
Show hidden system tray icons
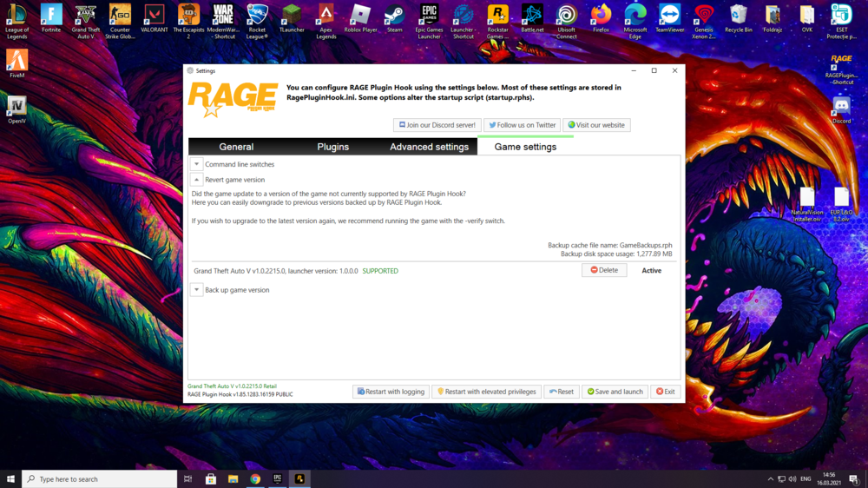[x=771, y=479]
